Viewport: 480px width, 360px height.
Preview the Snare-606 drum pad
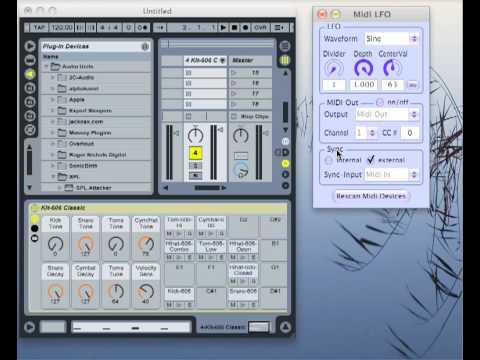click(243, 305)
